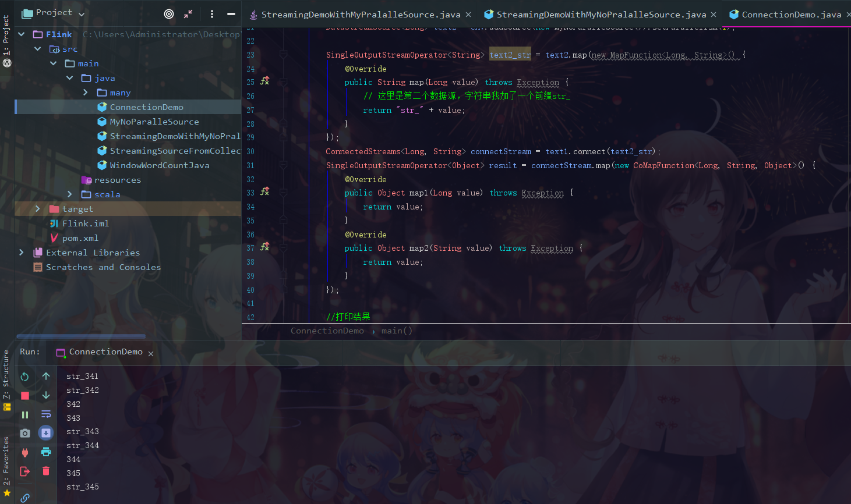
Task: Expand the target folder
Action: tap(37, 209)
